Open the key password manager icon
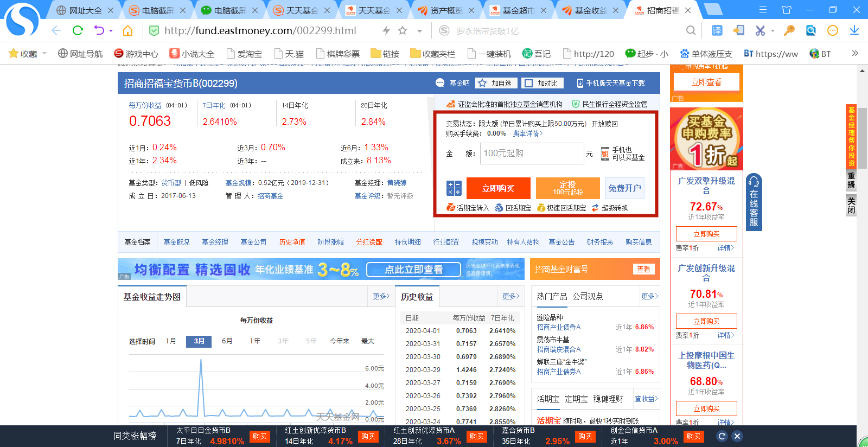The image size is (868, 447). (x=789, y=30)
